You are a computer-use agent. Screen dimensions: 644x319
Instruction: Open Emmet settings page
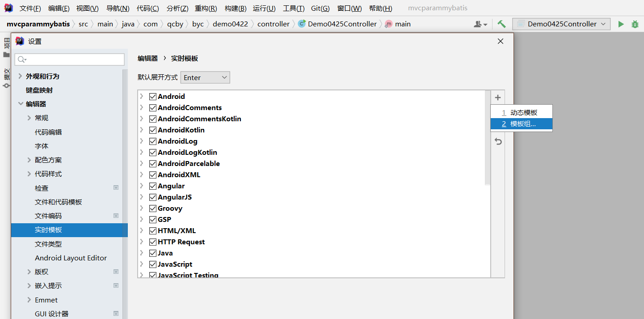[46, 300]
